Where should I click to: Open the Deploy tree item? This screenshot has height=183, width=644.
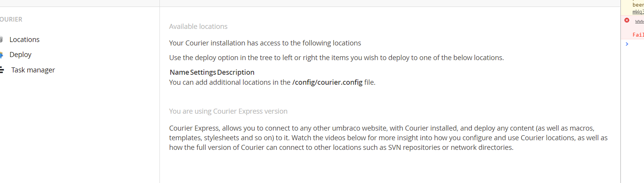(x=20, y=54)
